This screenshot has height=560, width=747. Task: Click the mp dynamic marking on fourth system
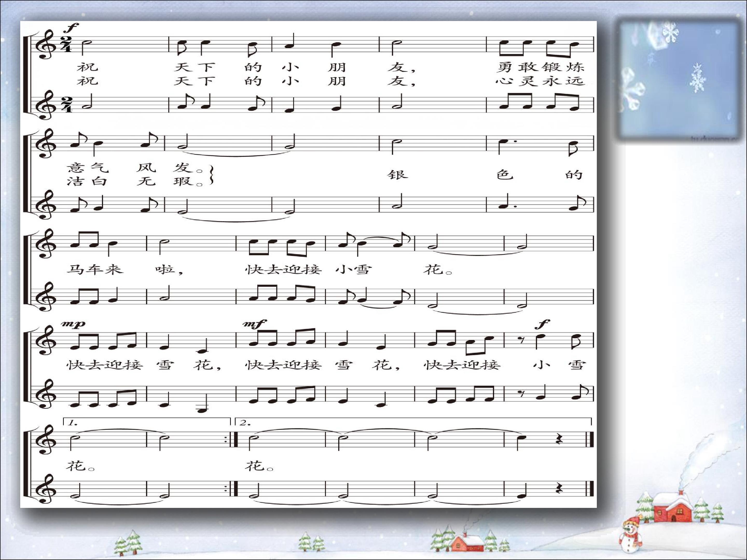pos(73,324)
